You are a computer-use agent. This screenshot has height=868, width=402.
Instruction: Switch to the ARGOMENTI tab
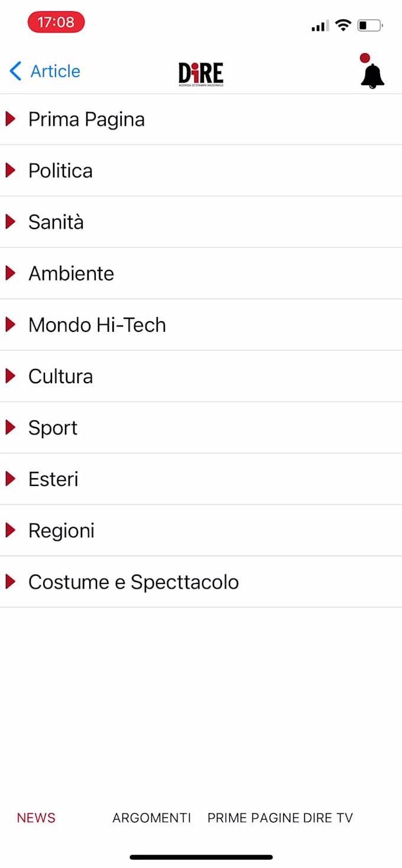tap(151, 818)
